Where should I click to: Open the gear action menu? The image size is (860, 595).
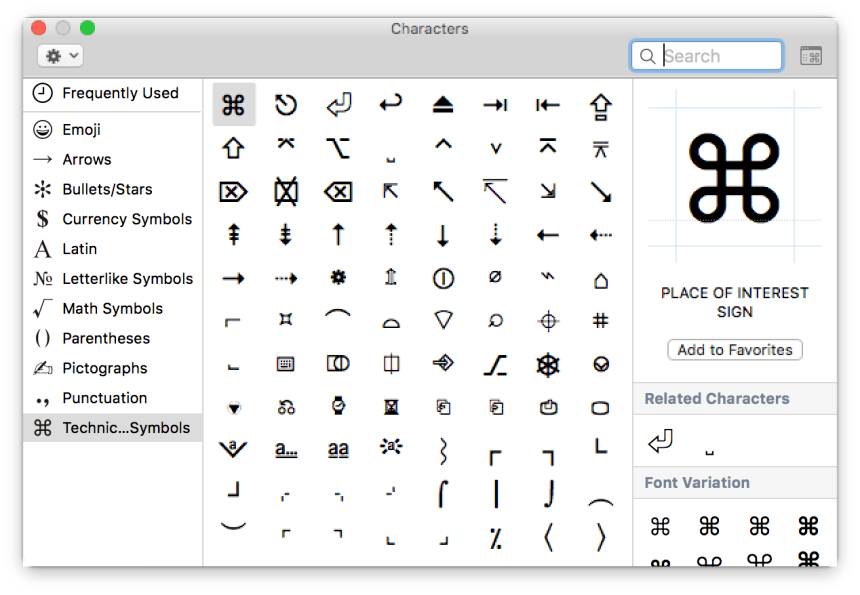coord(60,55)
